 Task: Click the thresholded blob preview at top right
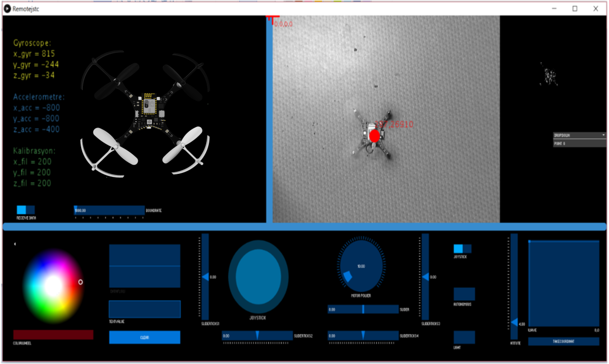click(x=549, y=74)
